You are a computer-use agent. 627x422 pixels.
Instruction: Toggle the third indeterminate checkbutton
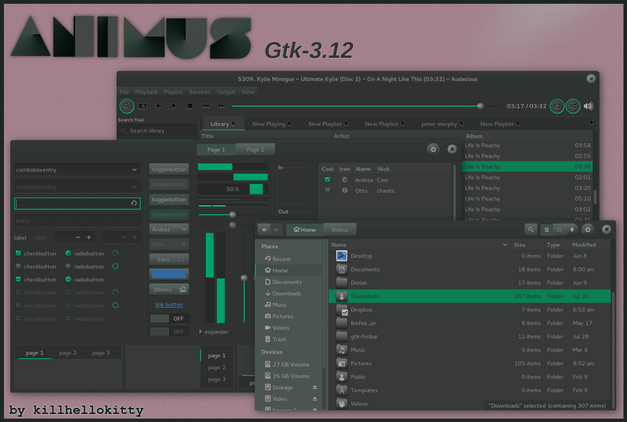[x=18, y=279]
